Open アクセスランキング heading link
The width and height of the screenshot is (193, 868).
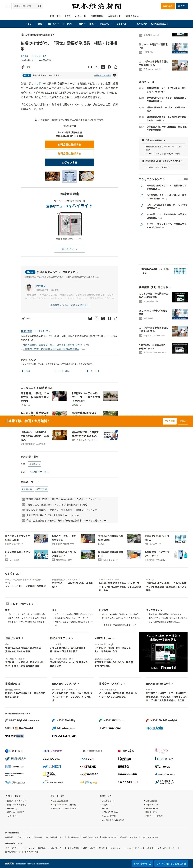[152, 179]
